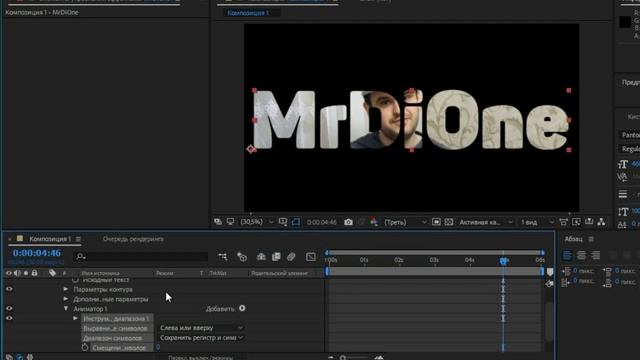Click the comp marker bin icon
This screenshot has width=640, height=360.
550,272
